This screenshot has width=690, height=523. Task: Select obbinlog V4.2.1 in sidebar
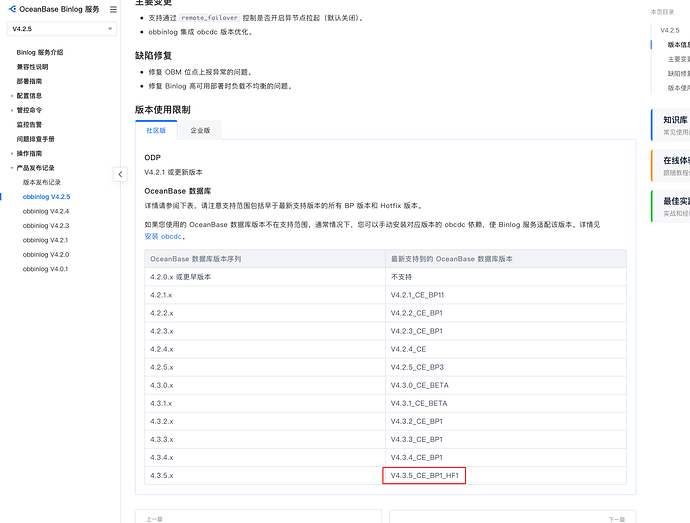click(x=45, y=240)
